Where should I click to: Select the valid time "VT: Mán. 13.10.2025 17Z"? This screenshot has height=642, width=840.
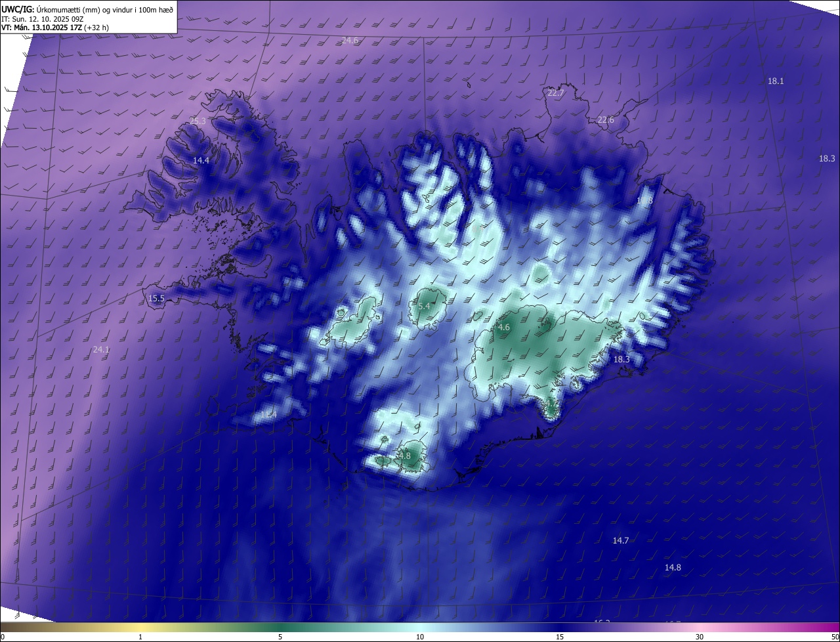point(41,28)
